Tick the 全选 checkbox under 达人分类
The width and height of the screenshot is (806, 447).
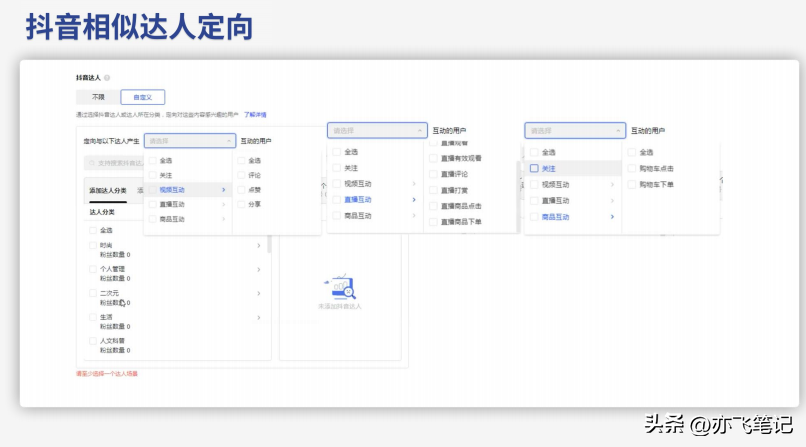tap(93, 230)
